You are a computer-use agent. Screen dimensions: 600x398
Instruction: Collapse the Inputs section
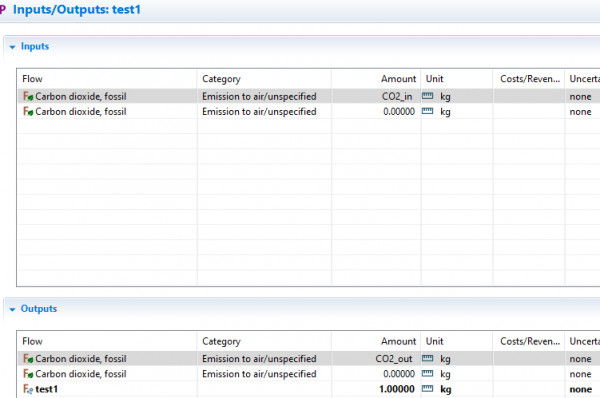[x=12, y=47]
